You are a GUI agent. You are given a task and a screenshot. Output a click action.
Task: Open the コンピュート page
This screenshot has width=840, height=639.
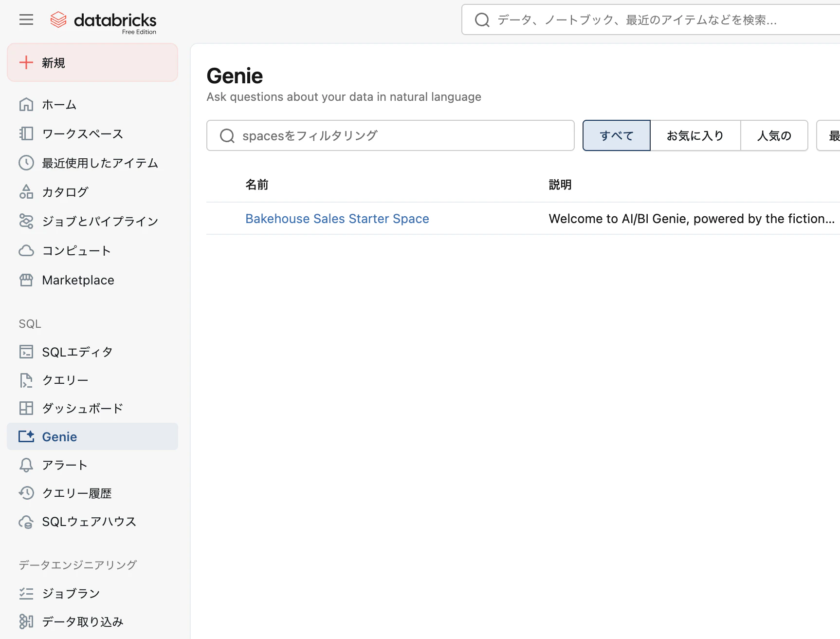pyautogui.click(x=76, y=250)
